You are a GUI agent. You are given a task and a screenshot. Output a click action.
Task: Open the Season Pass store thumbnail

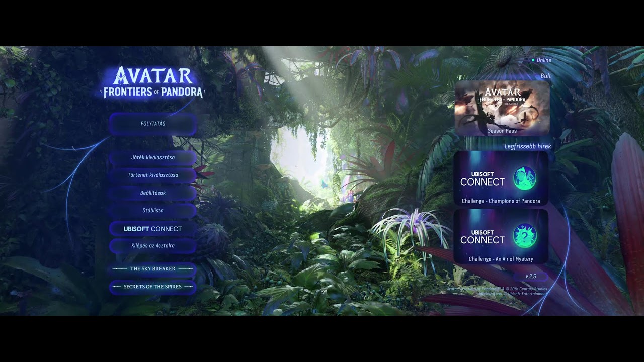[502, 108]
